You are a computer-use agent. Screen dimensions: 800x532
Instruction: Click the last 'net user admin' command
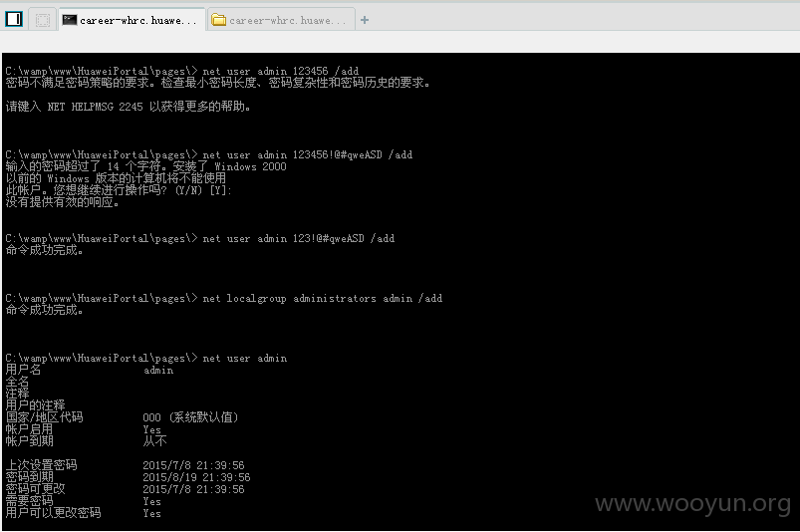245,358
